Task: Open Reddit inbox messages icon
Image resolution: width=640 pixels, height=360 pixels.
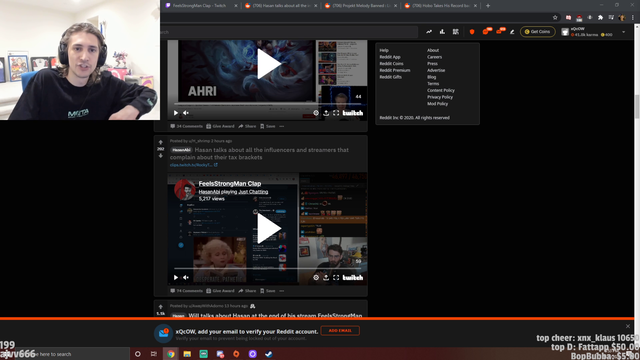Action: point(500,31)
